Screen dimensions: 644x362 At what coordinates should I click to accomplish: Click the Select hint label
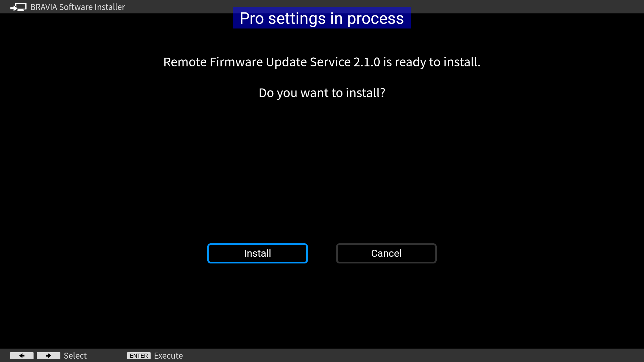pos(75,356)
